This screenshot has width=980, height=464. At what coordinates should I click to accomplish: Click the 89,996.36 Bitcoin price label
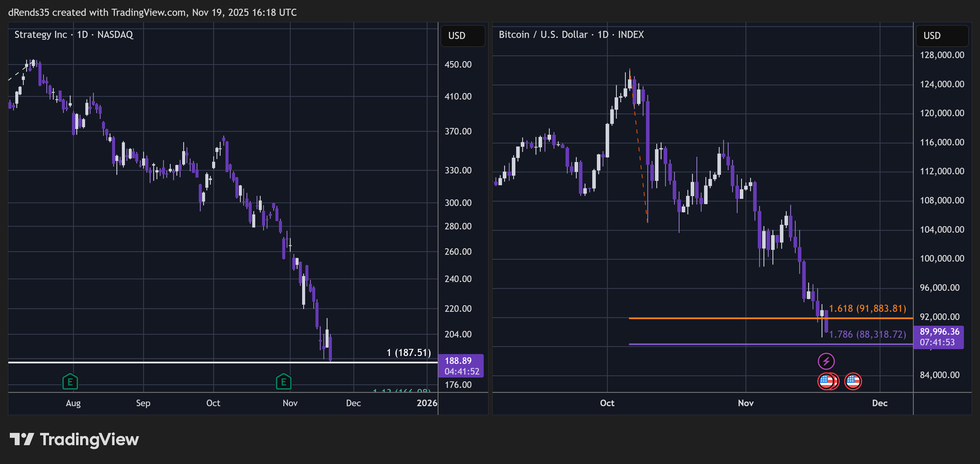click(x=939, y=337)
